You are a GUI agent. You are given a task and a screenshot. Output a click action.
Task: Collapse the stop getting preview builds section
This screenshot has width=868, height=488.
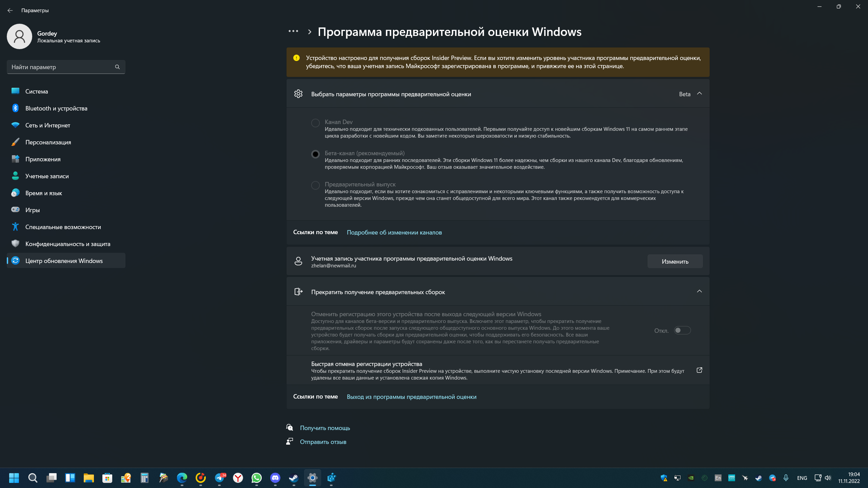pos(699,291)
